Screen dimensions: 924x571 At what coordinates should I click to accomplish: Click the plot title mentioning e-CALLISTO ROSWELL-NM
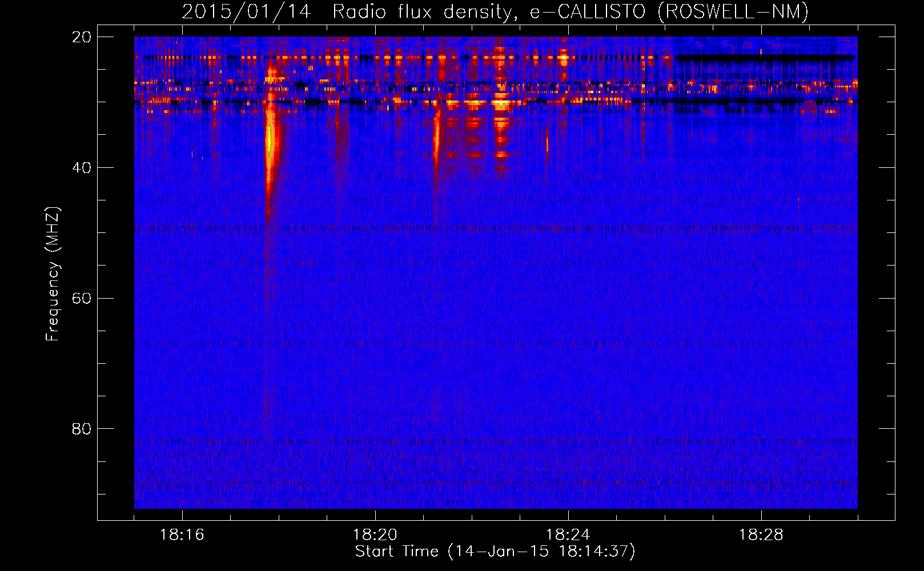pyautogui.click(x=495, y=11)
